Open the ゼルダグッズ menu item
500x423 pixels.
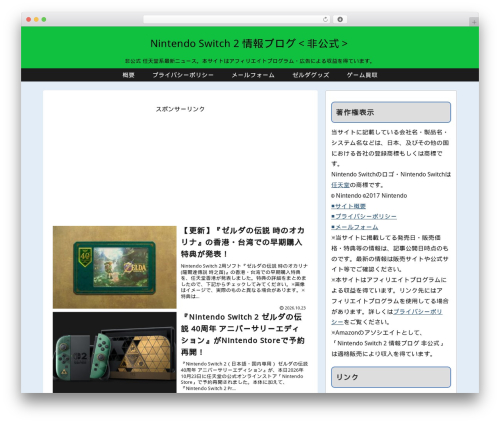pos(311,75)
